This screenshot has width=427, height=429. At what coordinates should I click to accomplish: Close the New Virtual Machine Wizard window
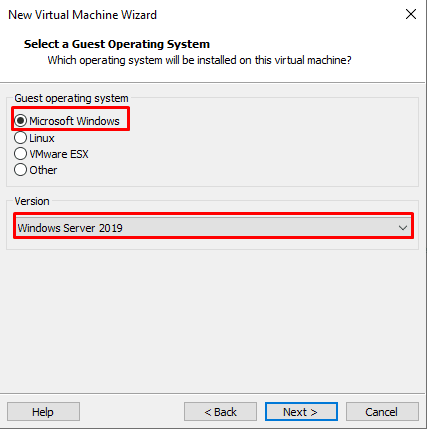click(411, 14)
